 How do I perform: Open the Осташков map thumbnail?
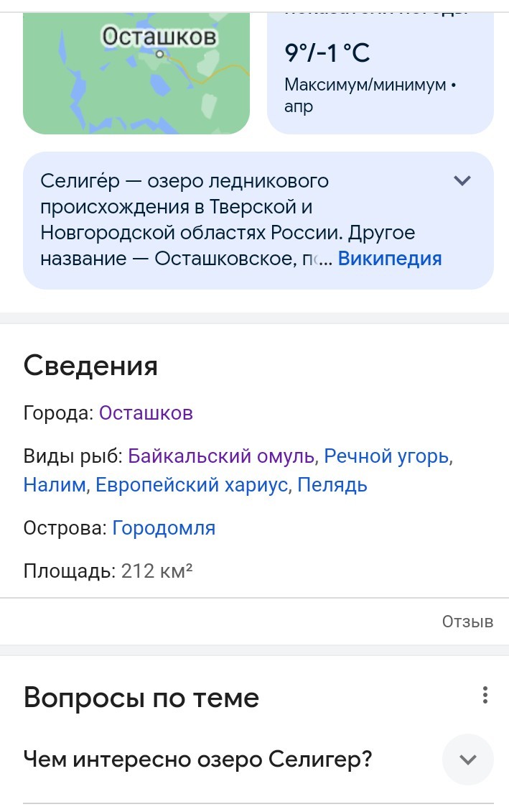tap(136, 73)
